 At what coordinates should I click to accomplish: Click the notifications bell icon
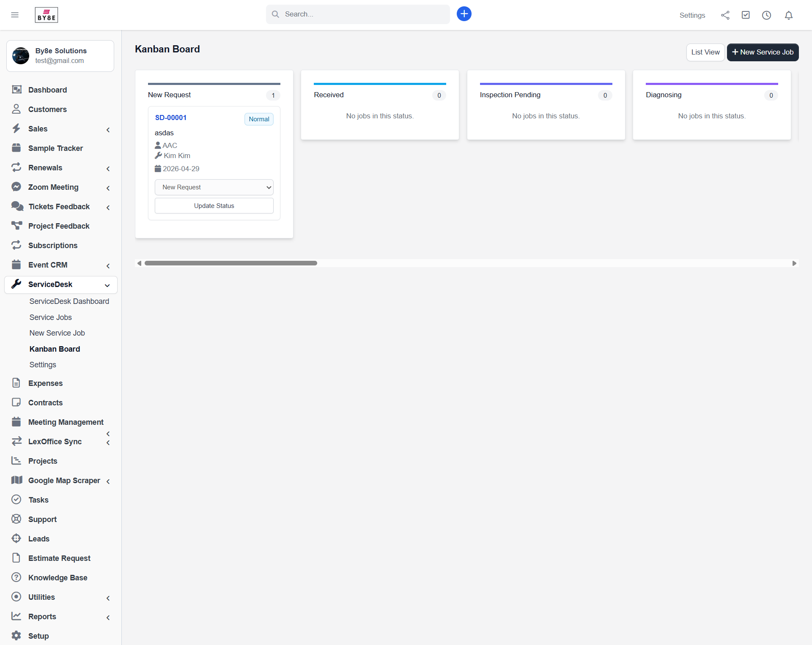point(789,15)
